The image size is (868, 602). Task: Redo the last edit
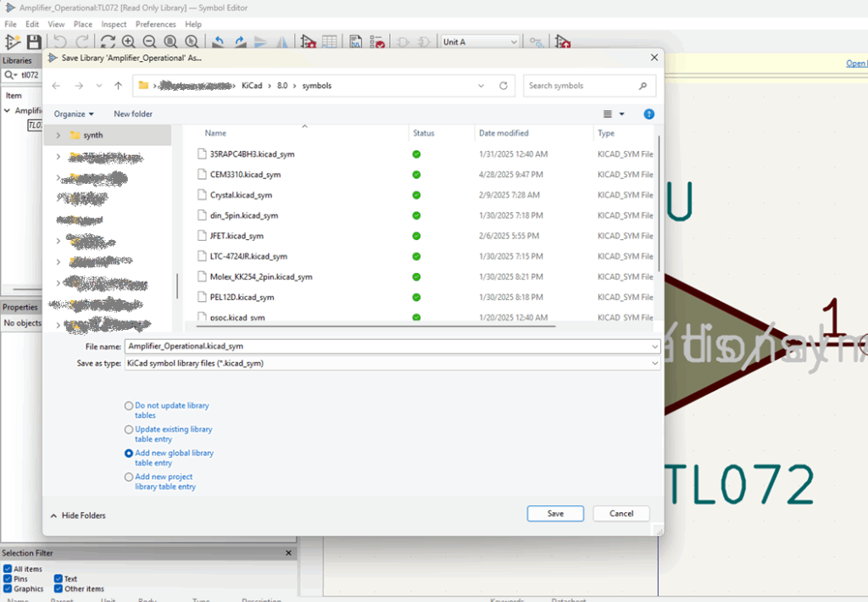pyautogui.click(x=82, y=42)
